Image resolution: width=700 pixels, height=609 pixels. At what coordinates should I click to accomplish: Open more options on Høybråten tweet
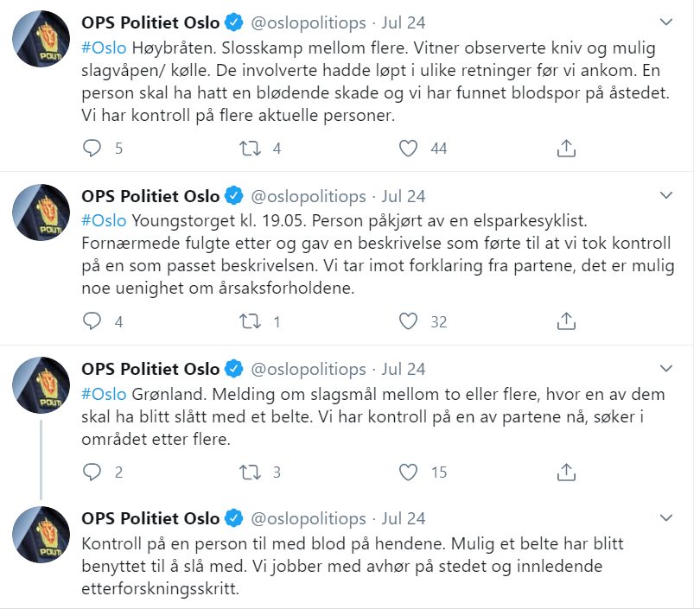665,22
